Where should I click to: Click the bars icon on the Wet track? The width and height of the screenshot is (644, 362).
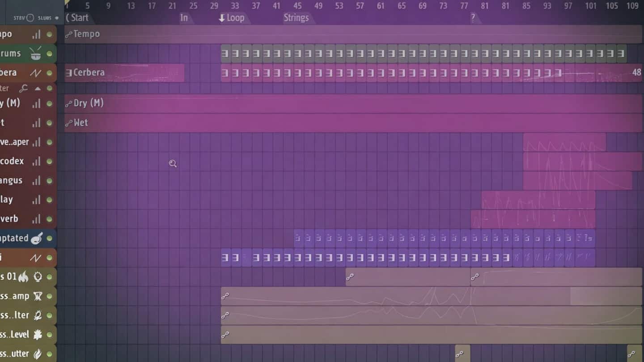[36, 123]
